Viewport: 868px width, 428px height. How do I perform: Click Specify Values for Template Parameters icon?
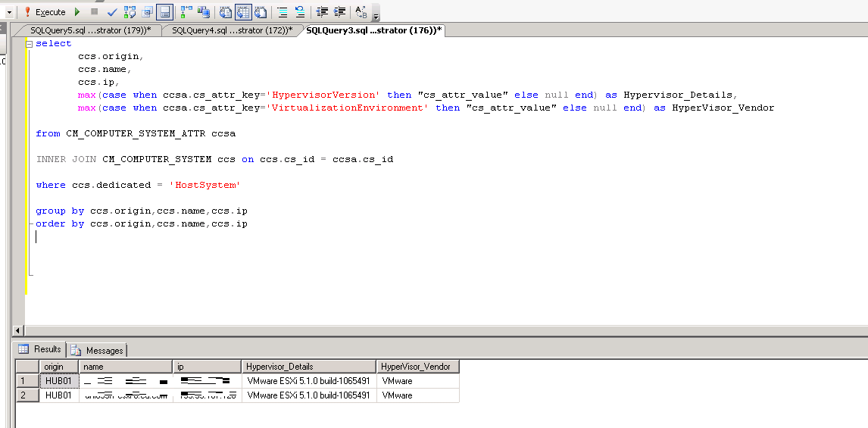[361, 11]
